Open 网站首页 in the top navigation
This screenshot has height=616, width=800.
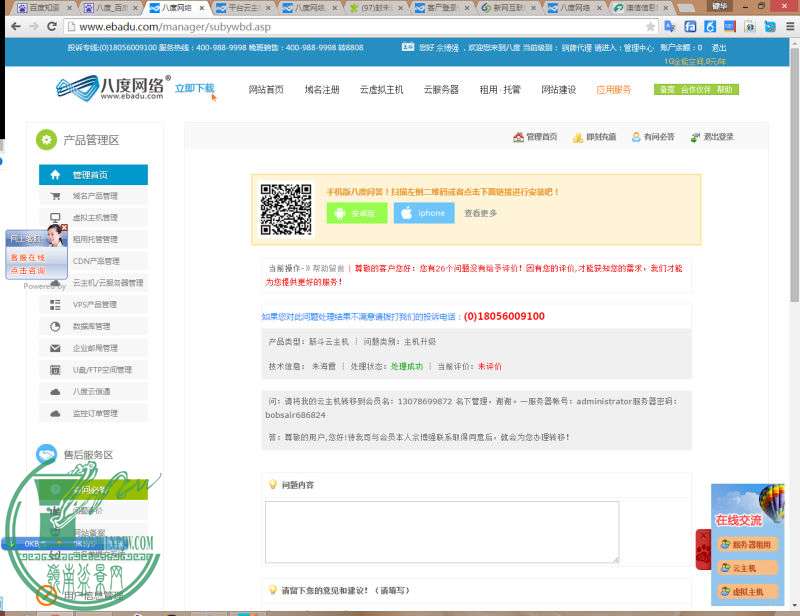[266, 90]
